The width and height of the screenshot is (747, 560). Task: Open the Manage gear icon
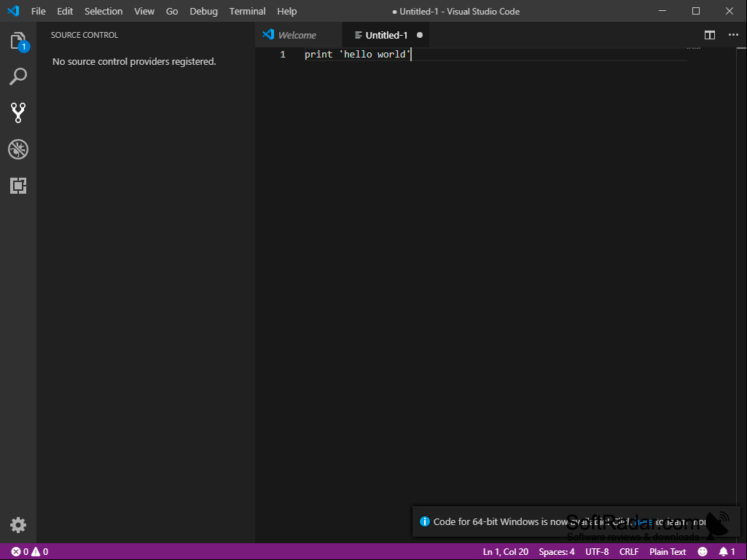pyautogui.click(x=18, y=525)
